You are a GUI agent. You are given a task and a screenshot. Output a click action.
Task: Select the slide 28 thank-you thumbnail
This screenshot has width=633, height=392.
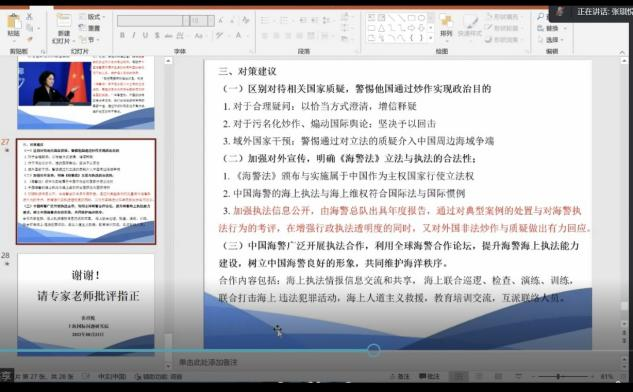pos(86,304)
